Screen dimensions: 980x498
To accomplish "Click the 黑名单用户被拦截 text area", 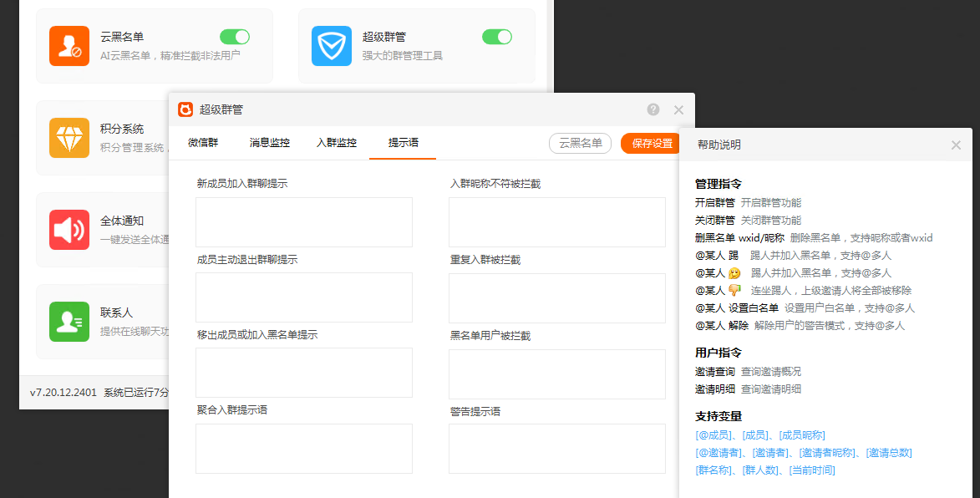I will tap(556, 373).
